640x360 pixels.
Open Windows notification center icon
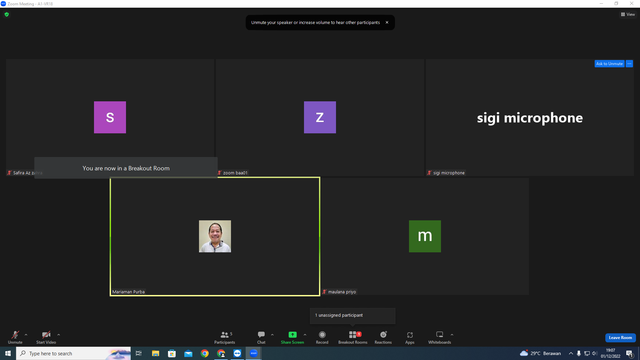[630, 353]
